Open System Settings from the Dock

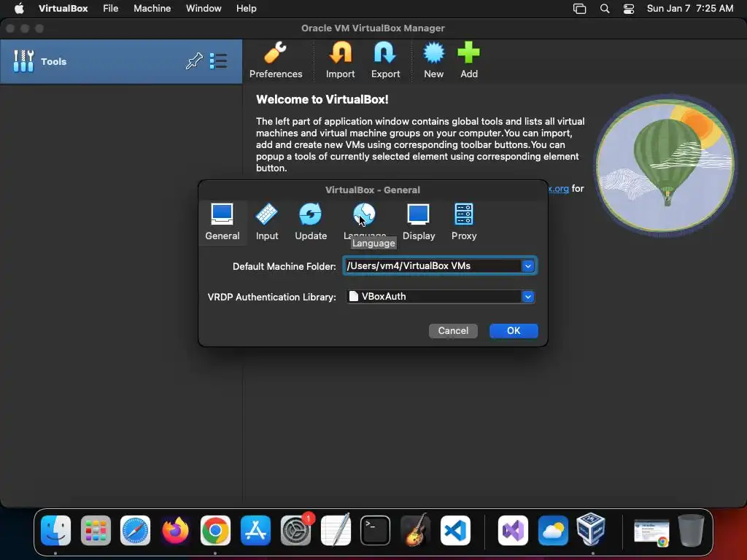coord(296,530)
